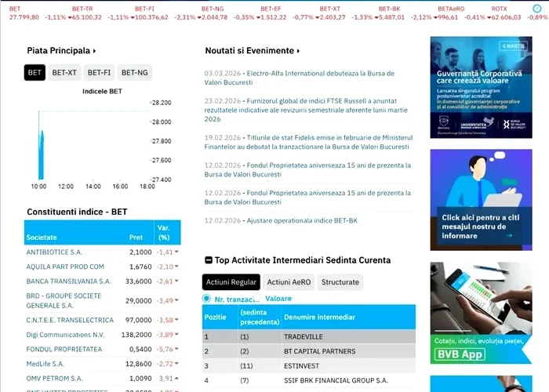
Task: Open the Titlurile de stat Fidelis news item
Action: 308,142
